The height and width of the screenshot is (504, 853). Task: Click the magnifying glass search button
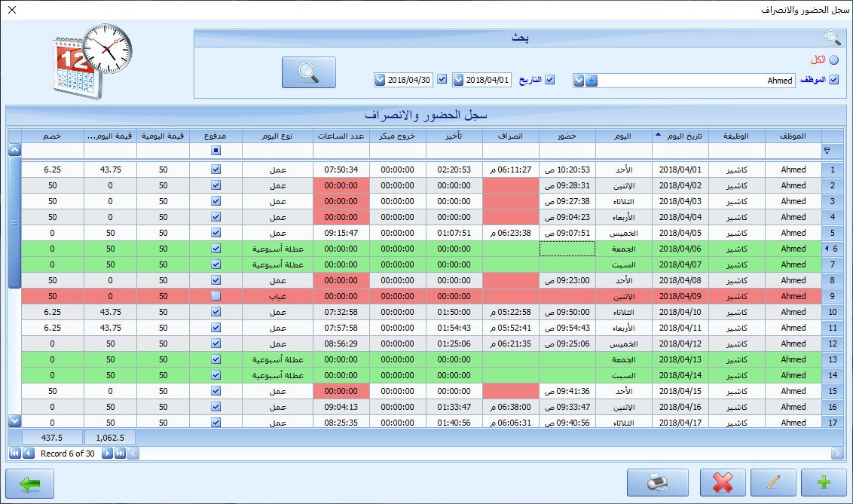point(310,72)
